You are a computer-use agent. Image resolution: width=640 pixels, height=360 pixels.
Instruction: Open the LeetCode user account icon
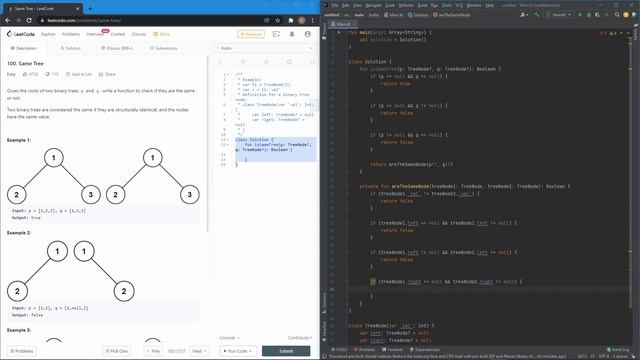308,34
